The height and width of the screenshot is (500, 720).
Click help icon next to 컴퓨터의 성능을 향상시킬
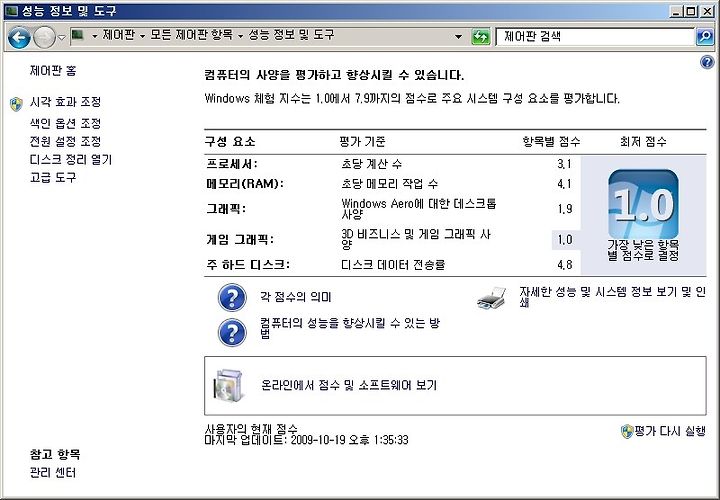pos(232,332)
